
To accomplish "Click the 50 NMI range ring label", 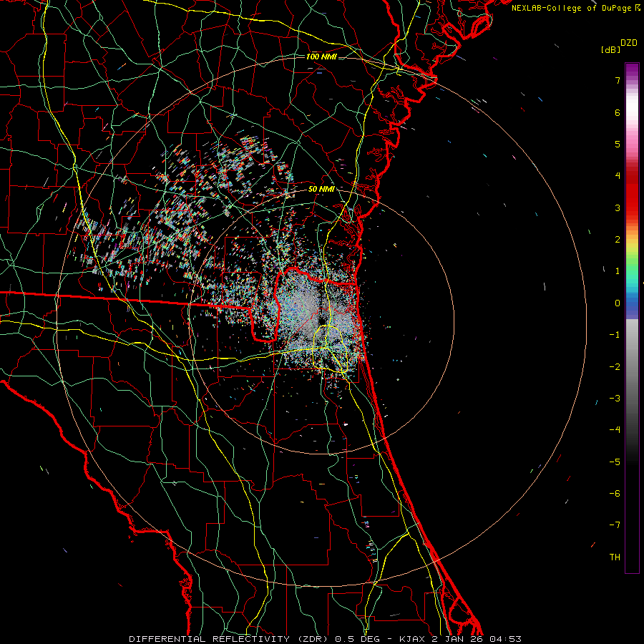I will click(321, 190).
